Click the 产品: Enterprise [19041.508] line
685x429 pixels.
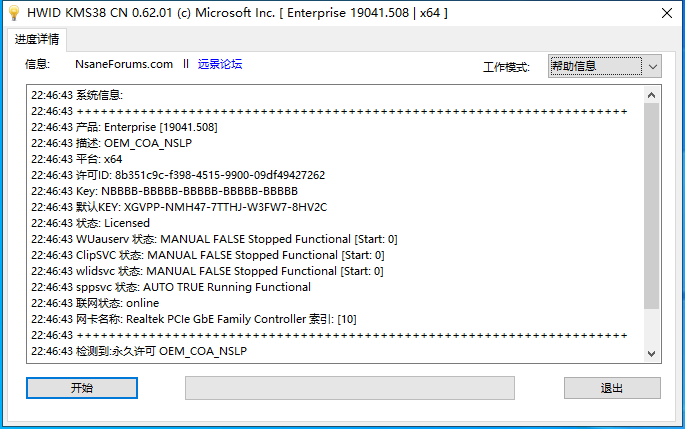[124, 127]
